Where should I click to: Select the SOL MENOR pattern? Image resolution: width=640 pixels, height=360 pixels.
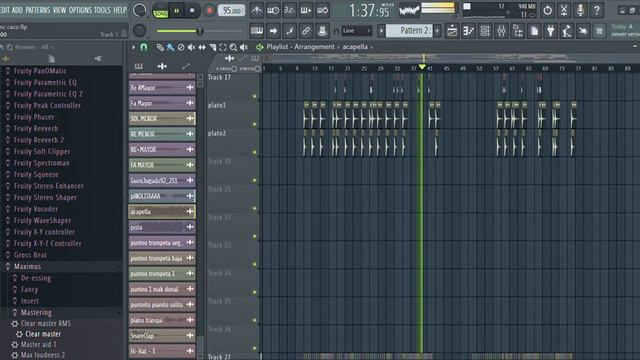[162, 118]
